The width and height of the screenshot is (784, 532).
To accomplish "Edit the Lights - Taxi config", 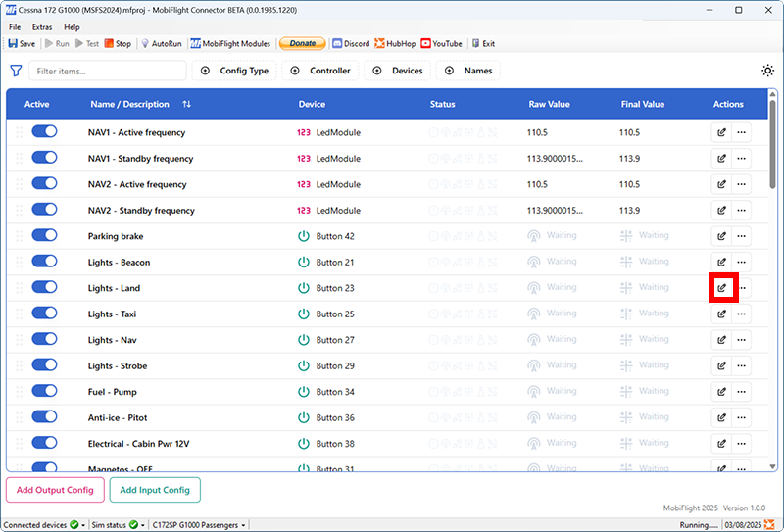I will pos(721,314).
